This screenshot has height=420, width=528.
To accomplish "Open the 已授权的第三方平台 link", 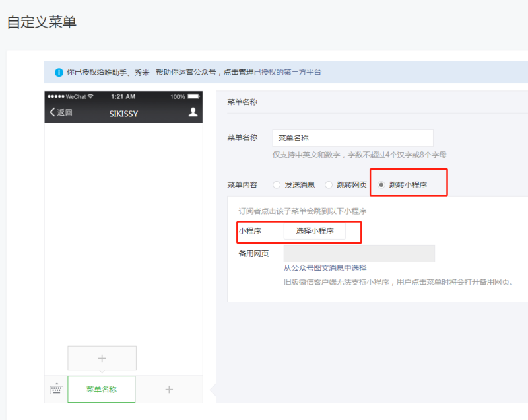I will [x=288, y=72].
